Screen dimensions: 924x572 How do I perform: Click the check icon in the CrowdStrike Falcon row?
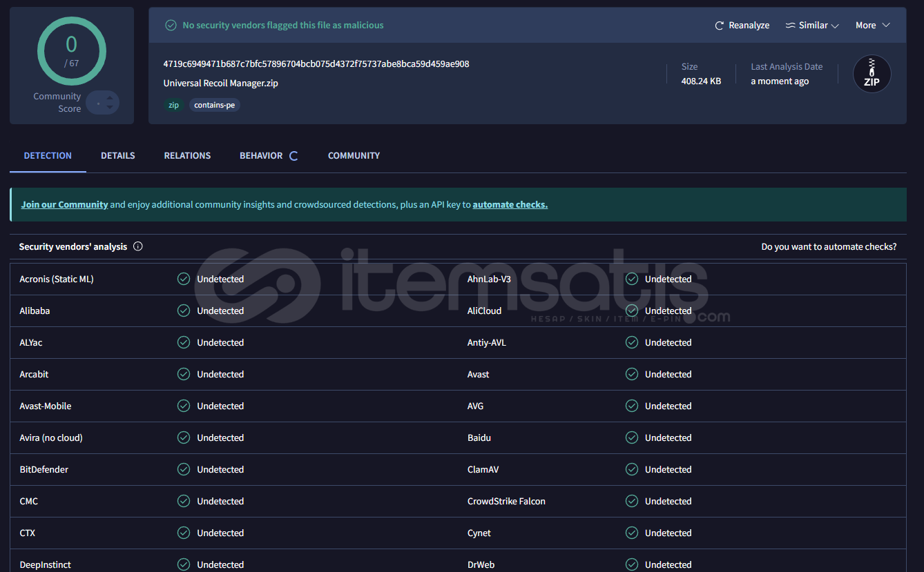632,501
